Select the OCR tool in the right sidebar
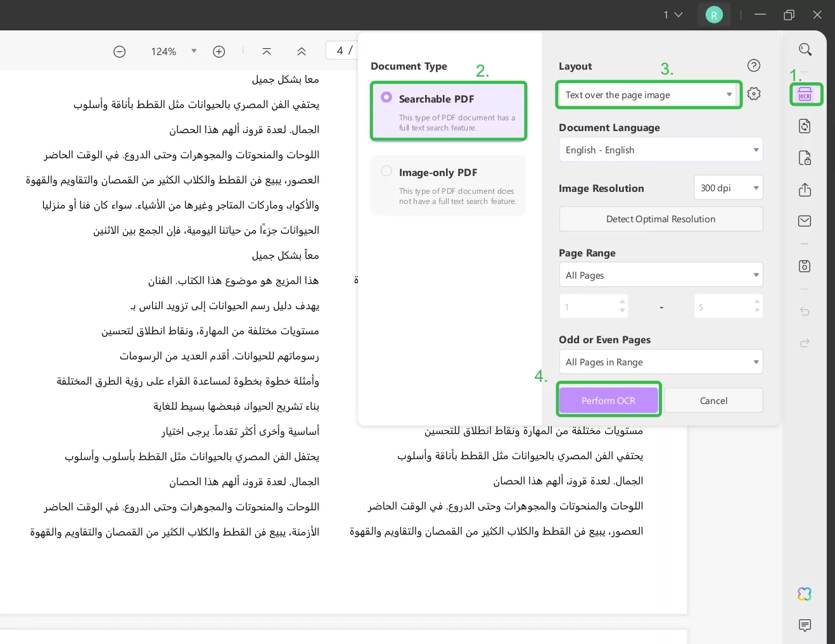 coord(806,94)
